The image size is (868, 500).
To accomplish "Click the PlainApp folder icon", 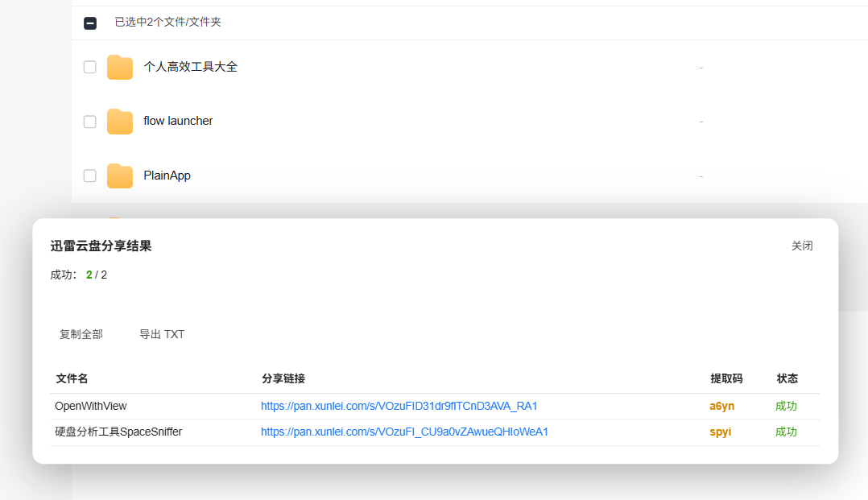I will point(119,176).
